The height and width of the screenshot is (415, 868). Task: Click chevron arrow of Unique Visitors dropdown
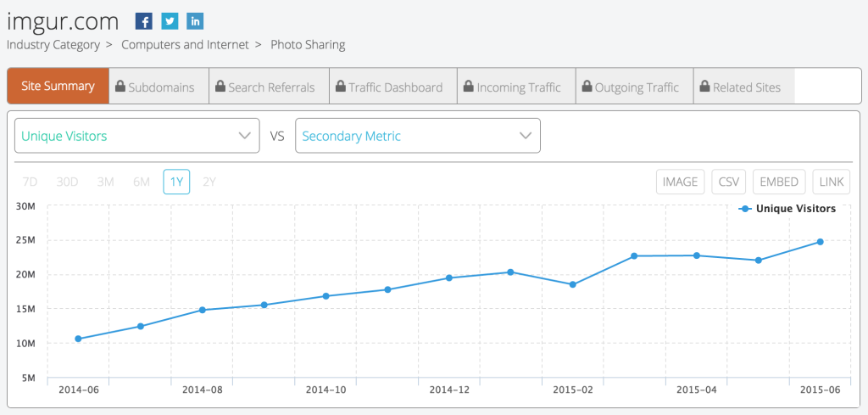tap(245, 136)
